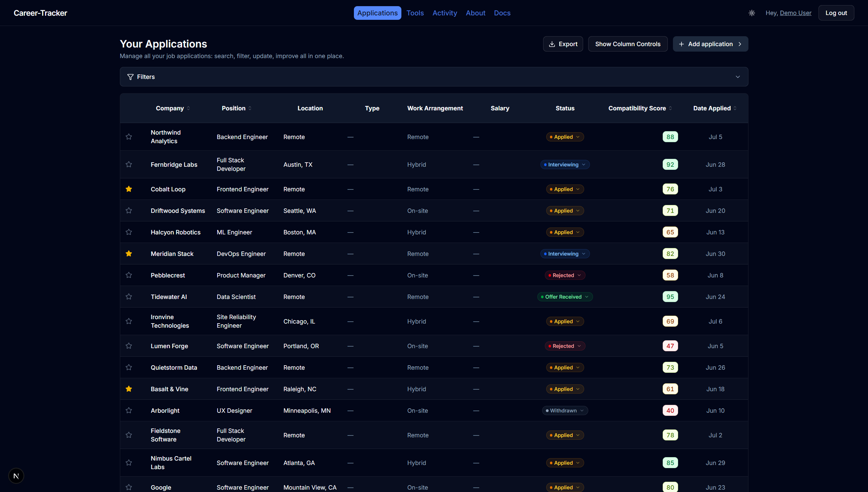Open the Tools nav tab
Viewport: 868px width, 492px height.
click(x=415, y=13)
